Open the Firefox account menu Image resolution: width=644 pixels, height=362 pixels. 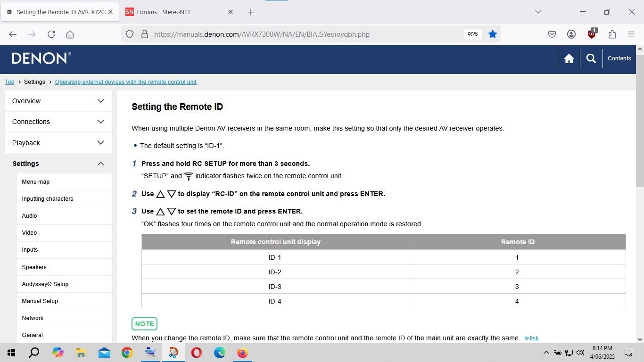pyautogui.click(x=571, y=34)
